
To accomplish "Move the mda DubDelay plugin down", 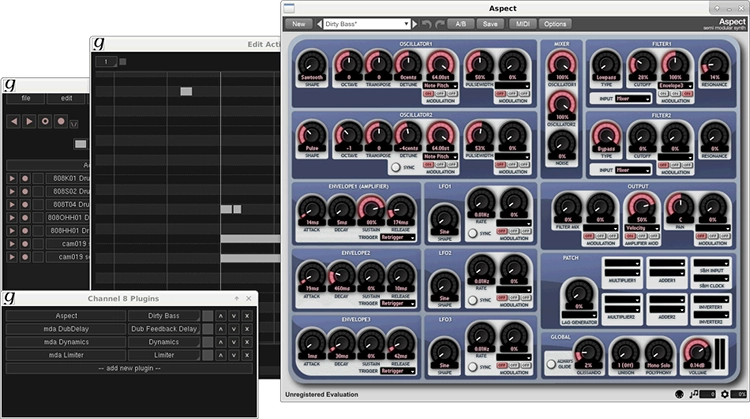I will pos(234,329).
